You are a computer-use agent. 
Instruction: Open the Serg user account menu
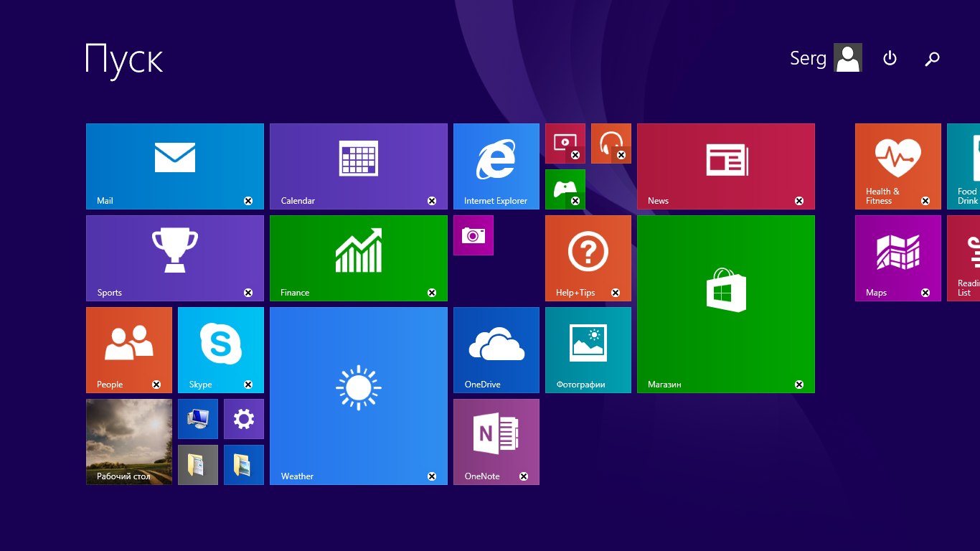[x=826, y=58]
